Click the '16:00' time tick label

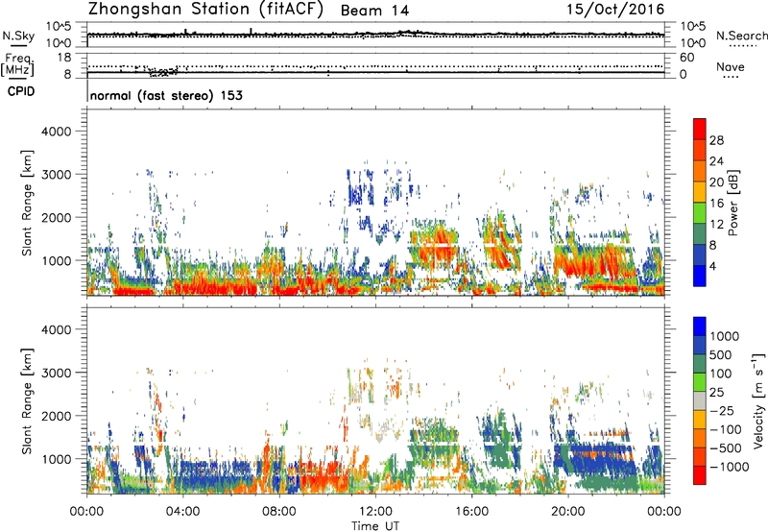click(x=471, y=512)
